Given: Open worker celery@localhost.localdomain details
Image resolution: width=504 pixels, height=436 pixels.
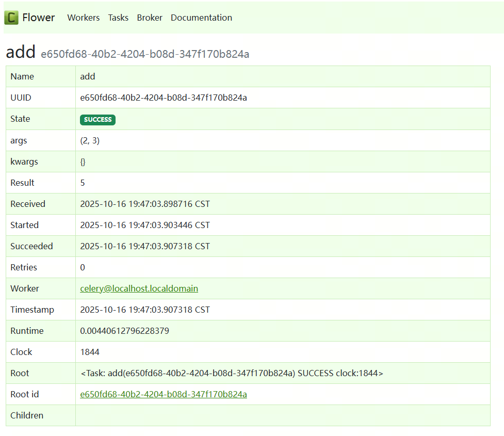Looking at the screenshot, I should coord(139,288).
